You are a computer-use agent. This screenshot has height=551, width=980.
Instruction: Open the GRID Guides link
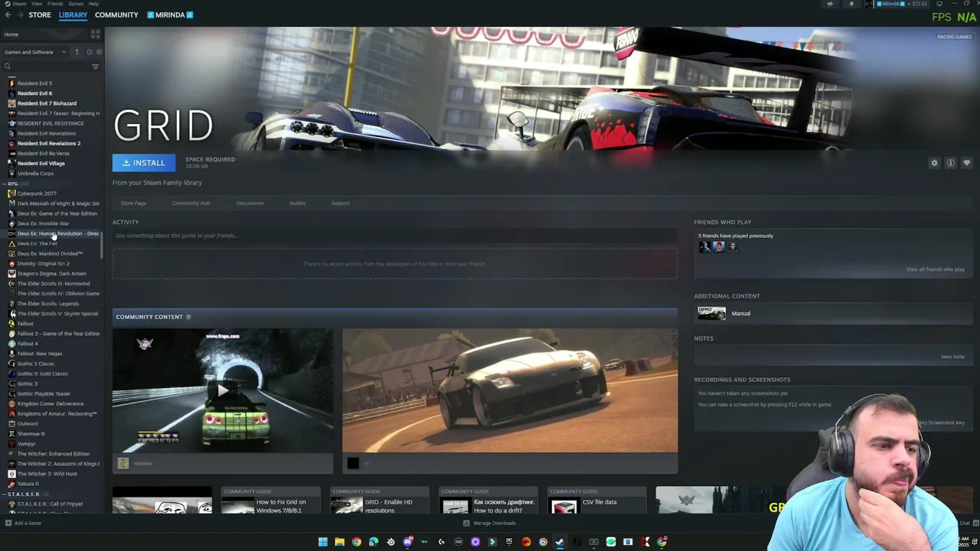(297, 204)
